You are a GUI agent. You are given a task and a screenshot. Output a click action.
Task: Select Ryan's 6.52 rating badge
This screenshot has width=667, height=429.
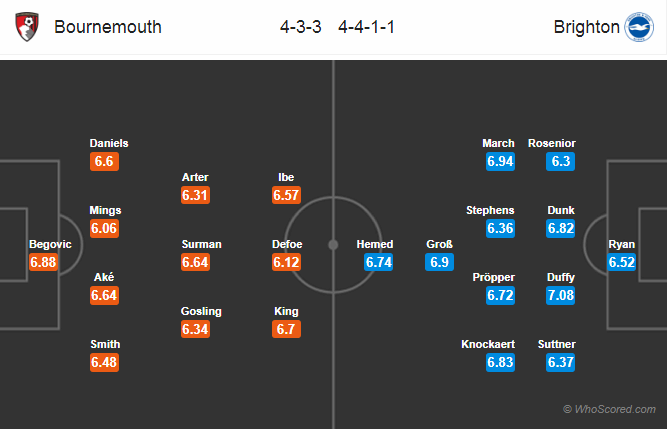(x=621, y=262)
